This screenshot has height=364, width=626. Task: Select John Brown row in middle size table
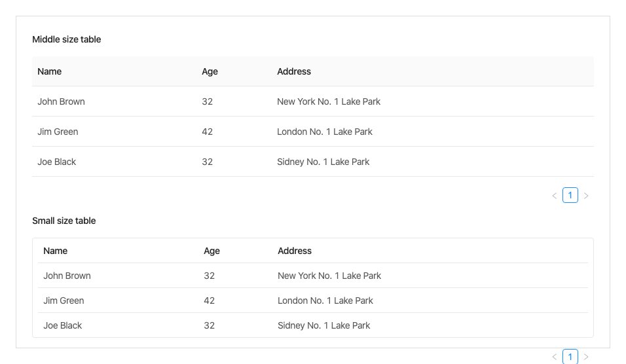62,101
